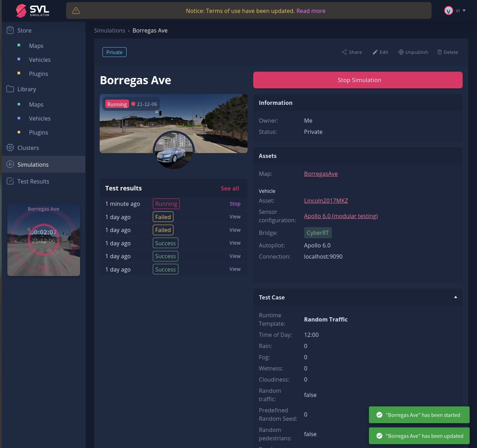This screenshot has height=448, width=477.
Task: Stop the running test result
Action: [x=235, y=204]
